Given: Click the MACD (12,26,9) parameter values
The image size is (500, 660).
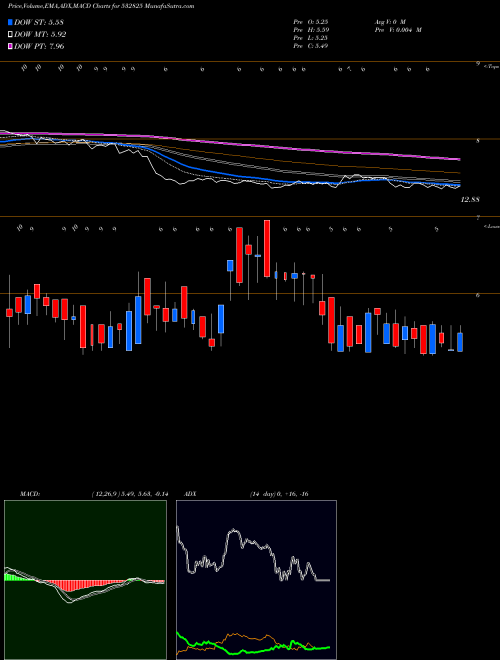Looking at the screenshot, I should click(x=130, y=493).
